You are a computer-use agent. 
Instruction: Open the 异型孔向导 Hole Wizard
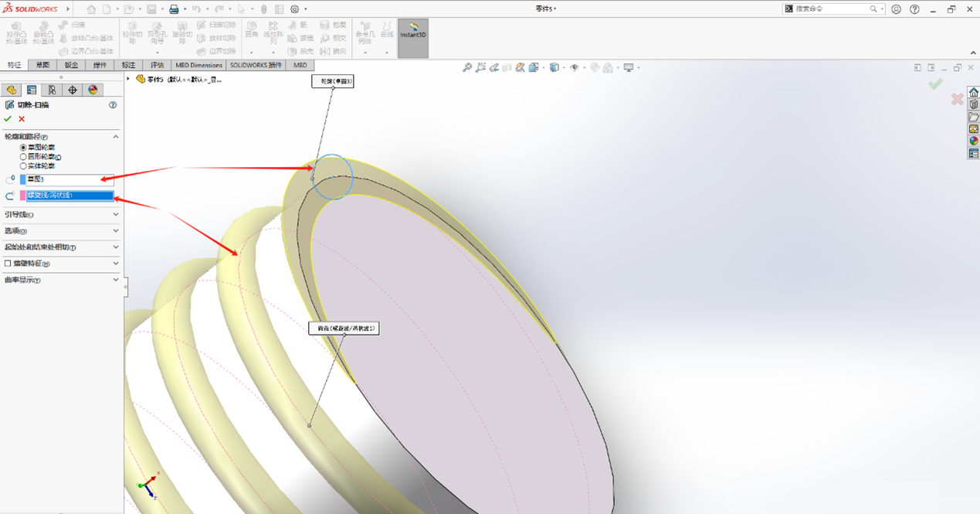157,34
